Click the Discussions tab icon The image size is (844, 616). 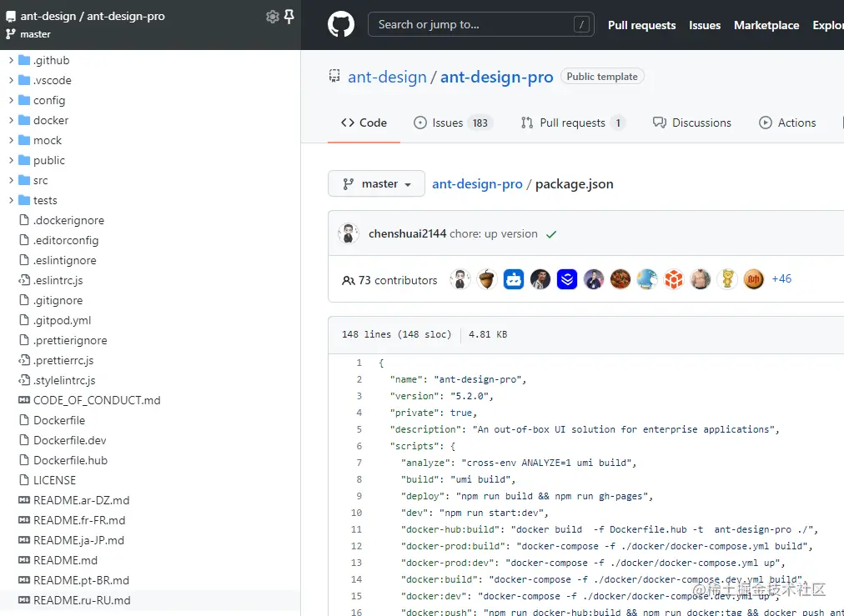click(659, 123)
